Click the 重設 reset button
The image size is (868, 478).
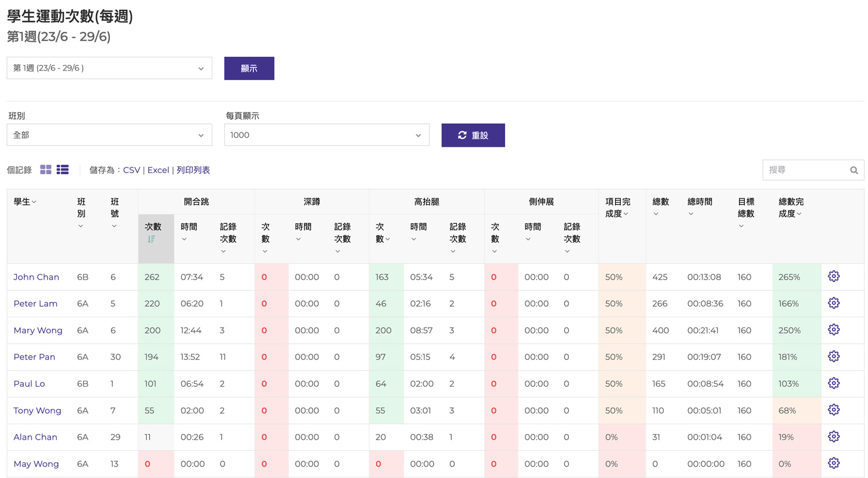click(x=473, y=135)
